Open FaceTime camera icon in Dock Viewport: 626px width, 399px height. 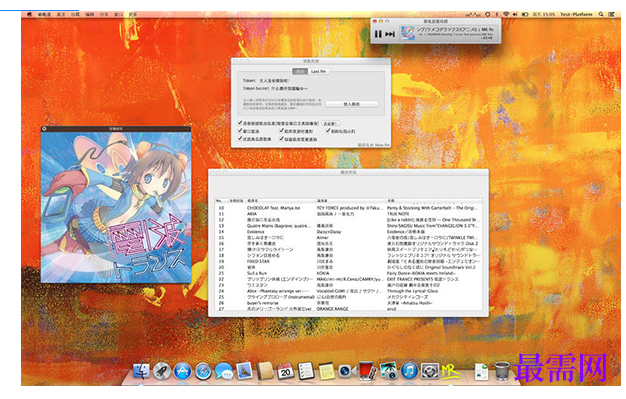[347, 371]
